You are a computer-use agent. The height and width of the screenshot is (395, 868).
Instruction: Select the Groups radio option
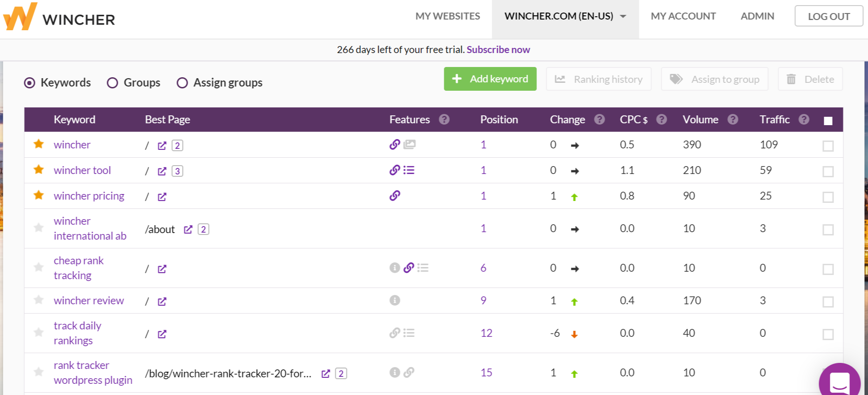click(112, 83)
